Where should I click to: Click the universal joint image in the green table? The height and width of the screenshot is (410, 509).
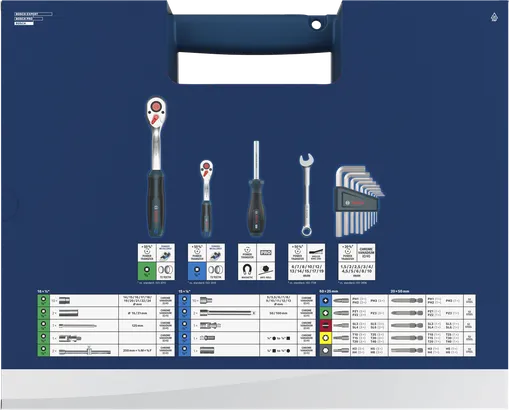pyautogui.click(x=70, y=338)
